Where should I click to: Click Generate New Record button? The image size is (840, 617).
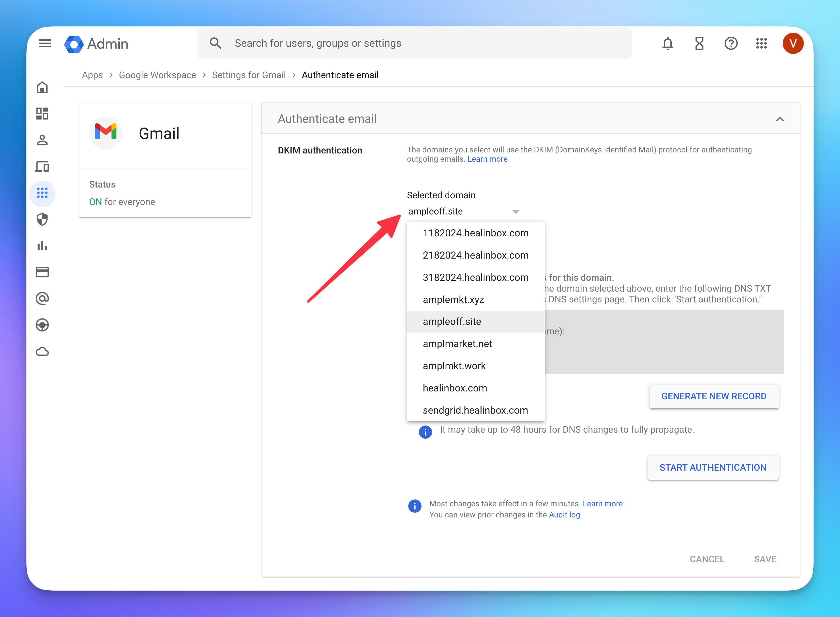(x=713, y=396)
